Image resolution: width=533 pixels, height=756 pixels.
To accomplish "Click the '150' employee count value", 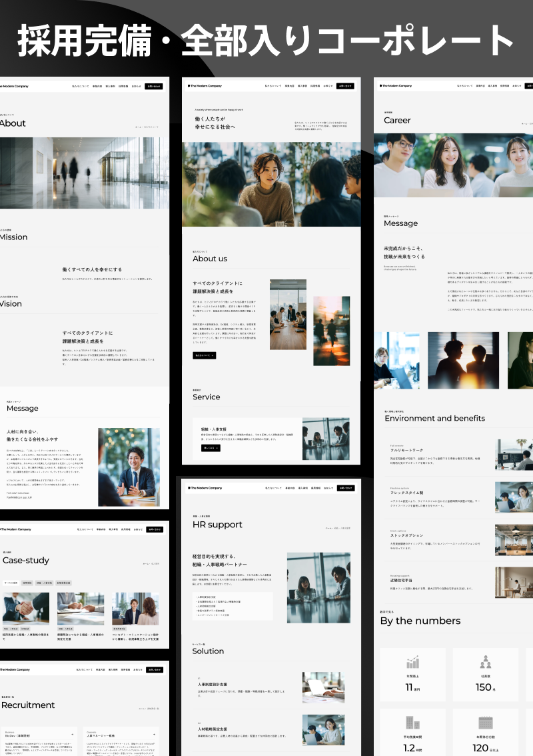I will point(483,687).
